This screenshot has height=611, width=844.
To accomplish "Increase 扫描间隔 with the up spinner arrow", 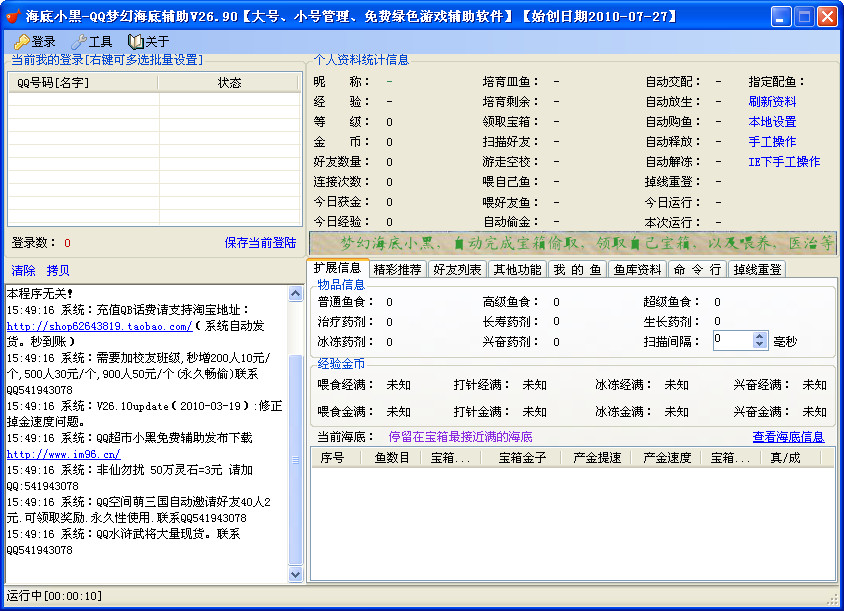I will (759, 336).
